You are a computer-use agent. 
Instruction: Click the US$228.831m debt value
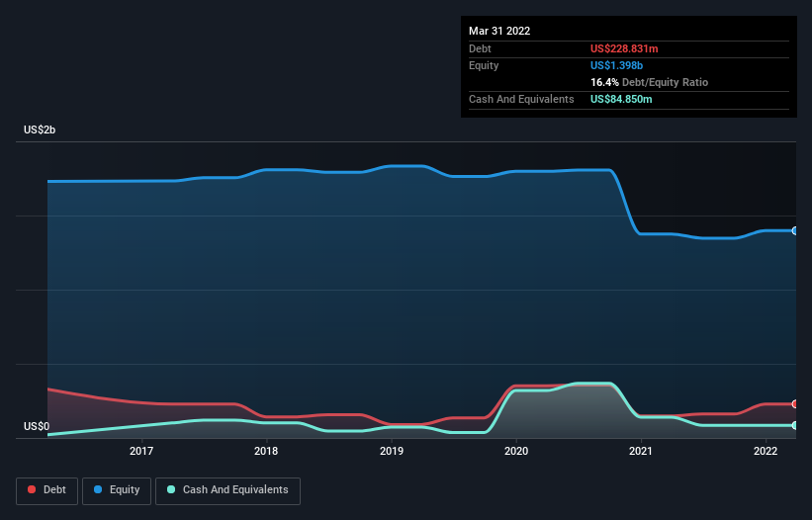(x=624, y=48)
